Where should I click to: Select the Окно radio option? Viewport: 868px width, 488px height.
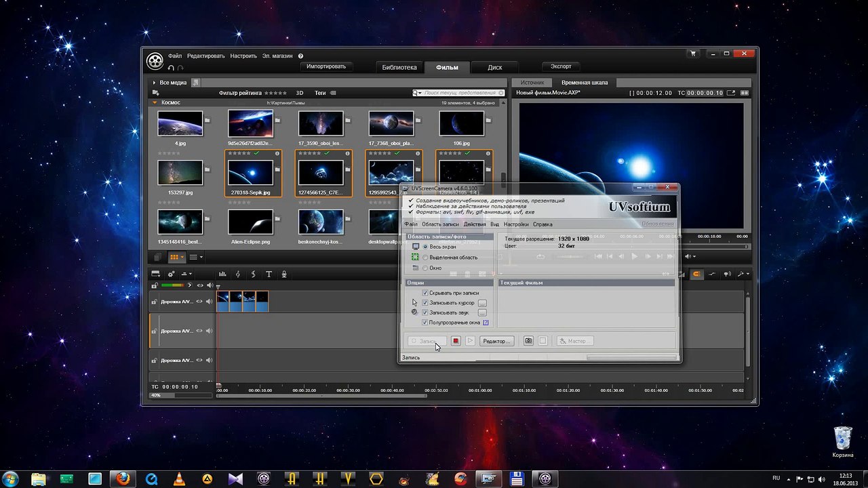(x=425, y=268)
